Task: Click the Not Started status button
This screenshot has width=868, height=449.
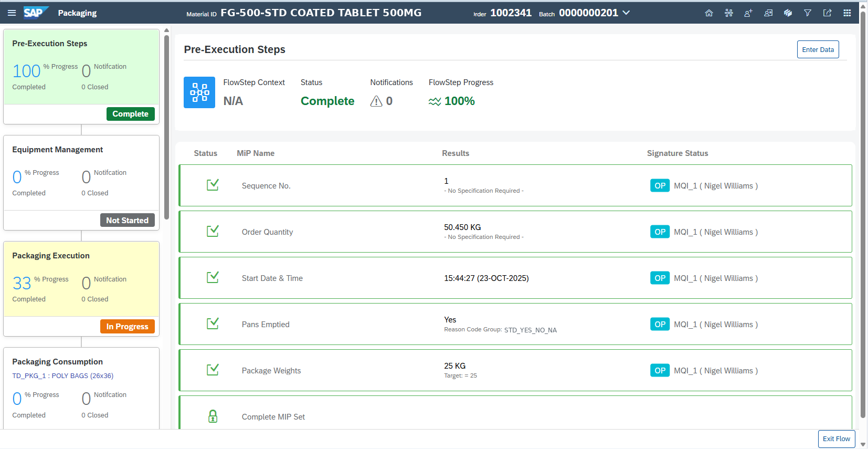Action: [x=128, y=221]
